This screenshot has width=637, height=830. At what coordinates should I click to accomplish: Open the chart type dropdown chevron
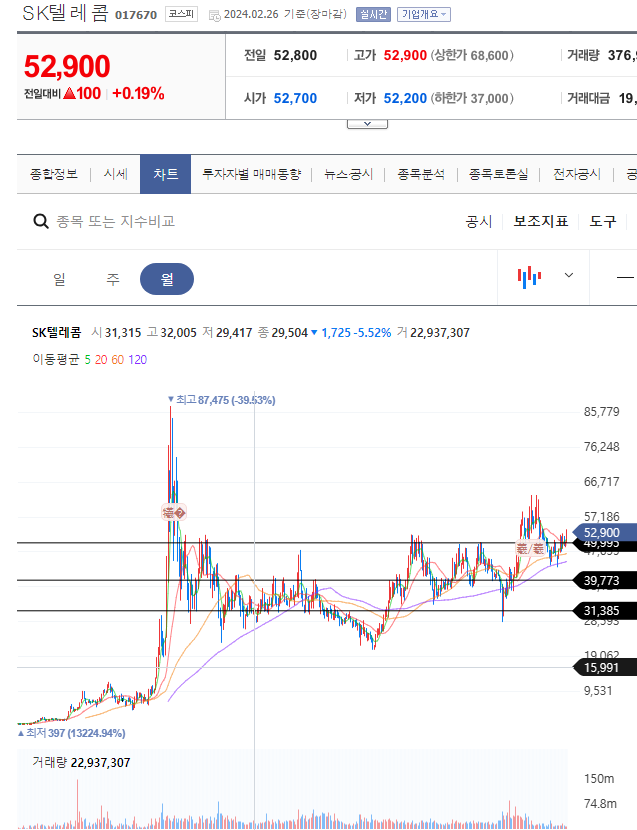pyautogui.click(x=569, y=275)
